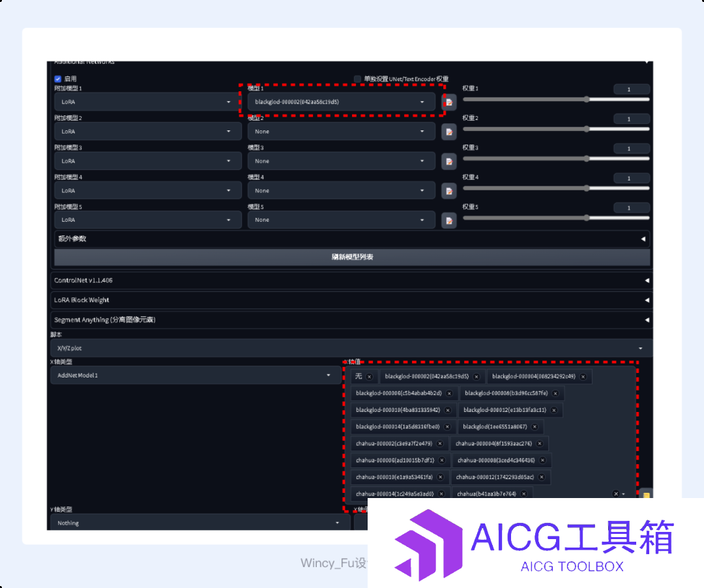The image size is (704, 588).
Task: Expand the 额外参数 section
Action: click(x=352, y=239)
